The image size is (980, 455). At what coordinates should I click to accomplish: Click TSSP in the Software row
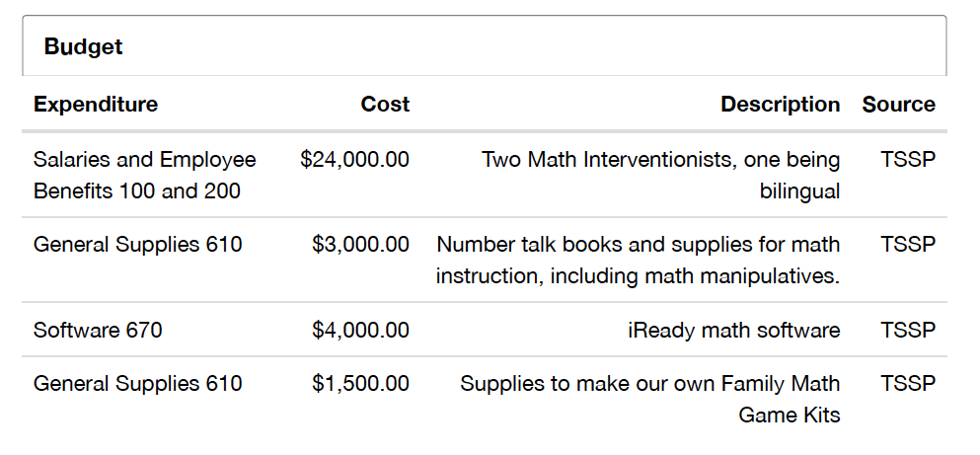tap(908, 330)
